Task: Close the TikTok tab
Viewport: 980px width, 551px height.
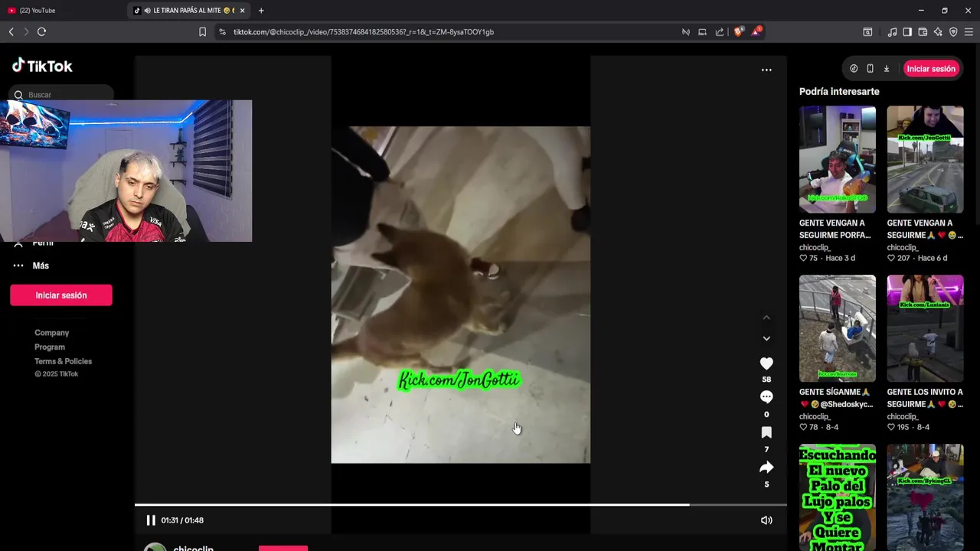Action: point(243,11)
